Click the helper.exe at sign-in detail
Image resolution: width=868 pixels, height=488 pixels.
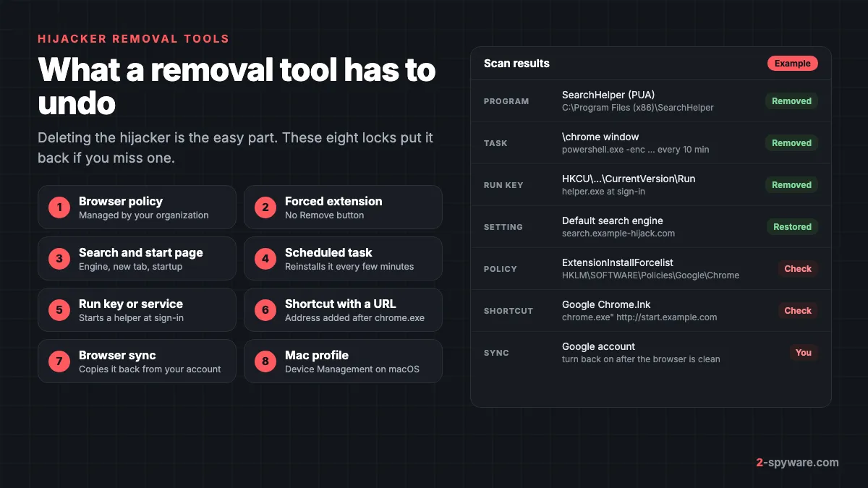point(603,192)
